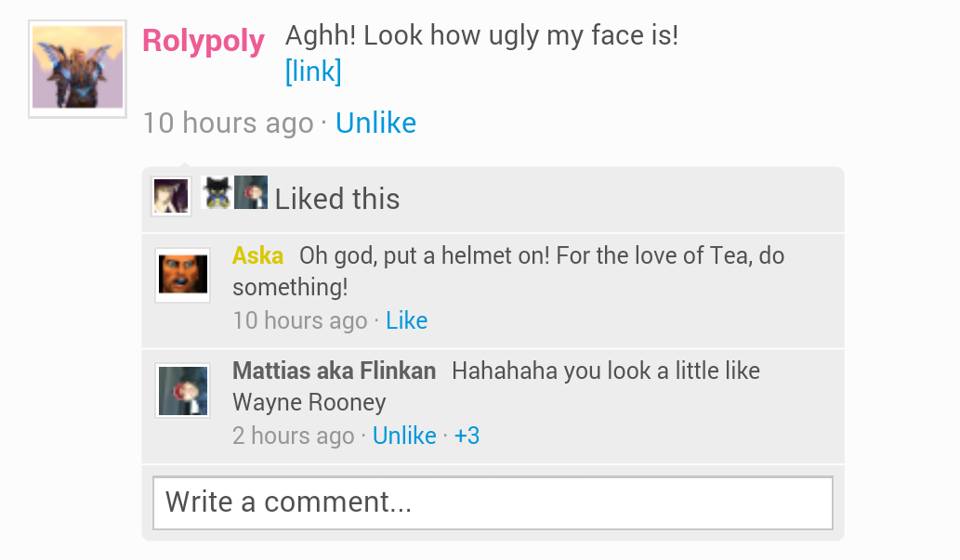This screenshot has width=960, height=560.
Task: Open Rolypoly's profile picture
Action: click(77, 69)
